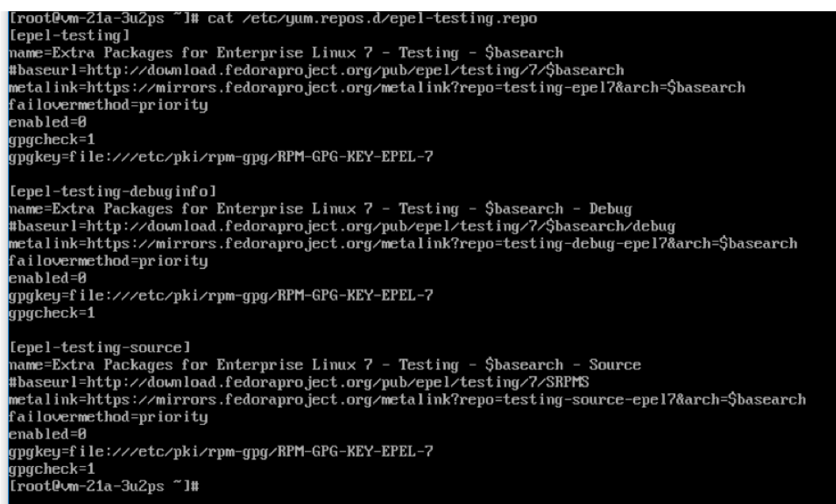The width and height of the screenshot is (836, 504).
Task: Click the #baseurl ending in $basearch/debug
Action: click(342, 226)
